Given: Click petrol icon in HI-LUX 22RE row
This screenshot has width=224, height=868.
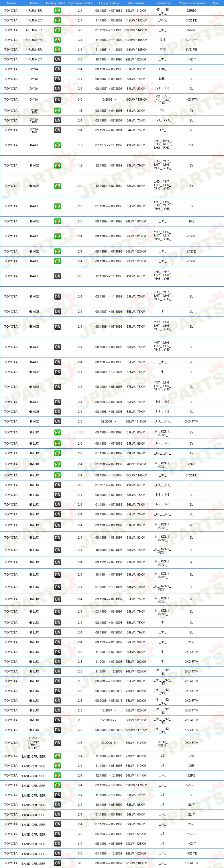Looking at the screenshot, I should [x=58, y=464].
